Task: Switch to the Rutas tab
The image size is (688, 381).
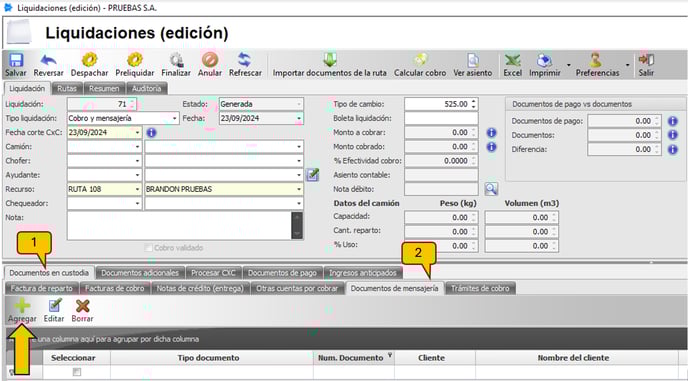Action: 67,88
